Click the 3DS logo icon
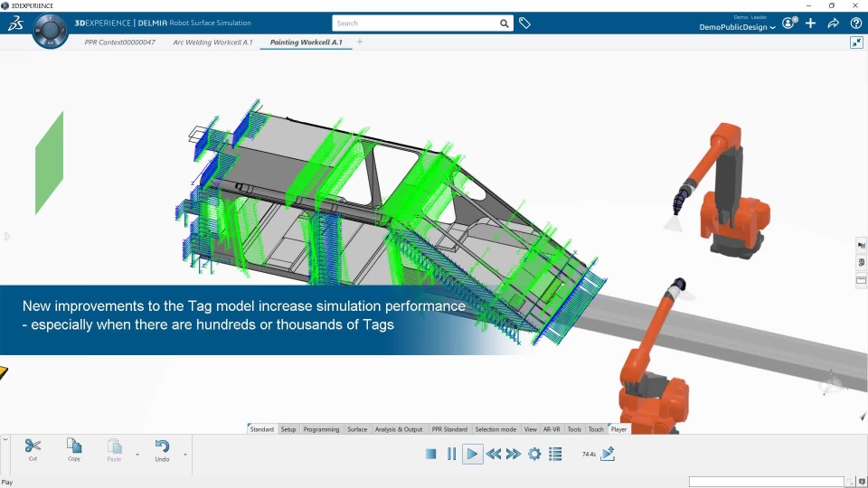Image resolution: width=868 pixels, height=488 pixels. [15, 23]
